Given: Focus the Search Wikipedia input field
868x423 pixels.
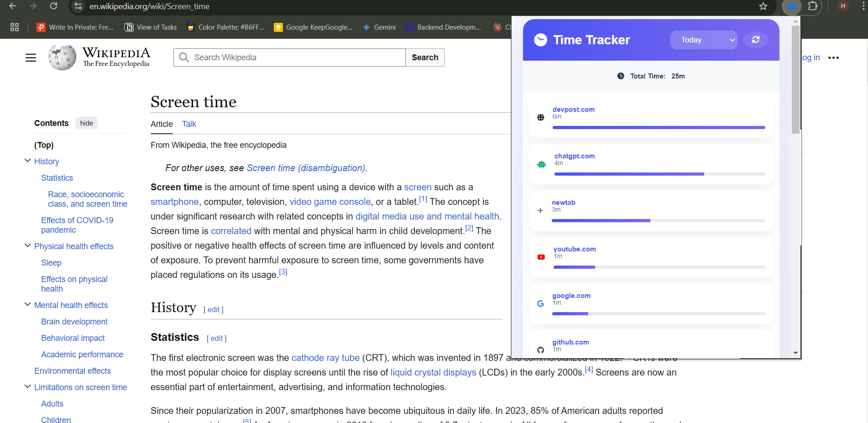Looking at the screenshot, I should tap(289, 57).
